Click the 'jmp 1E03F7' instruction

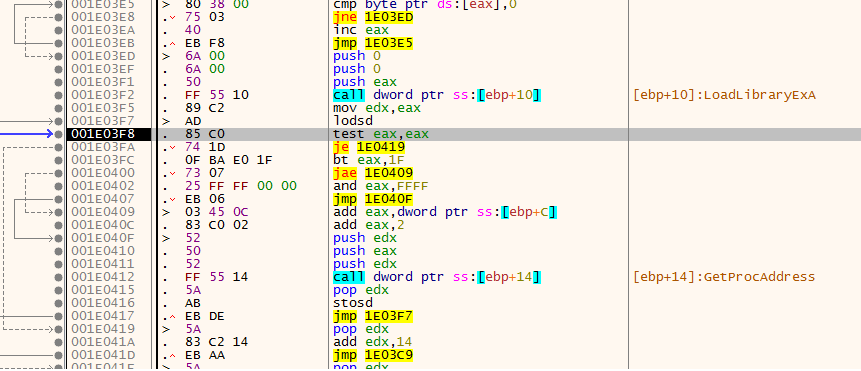(373, 316)
